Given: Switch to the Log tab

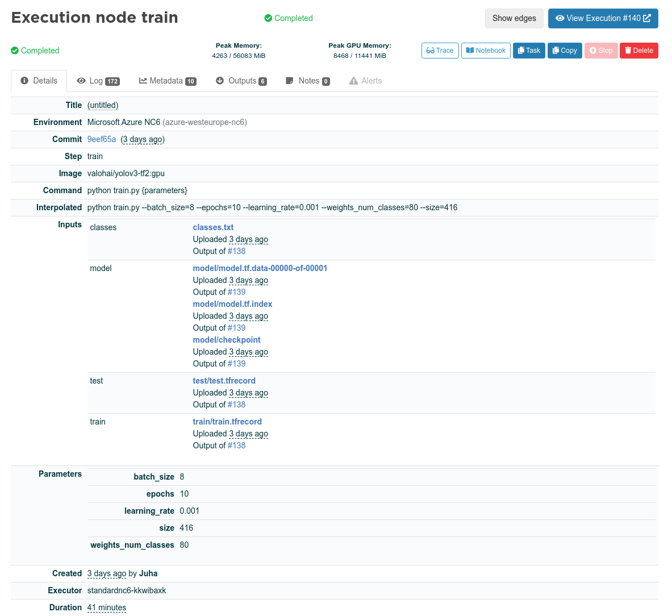Looking at the screenshot, I should pos(98,81).
